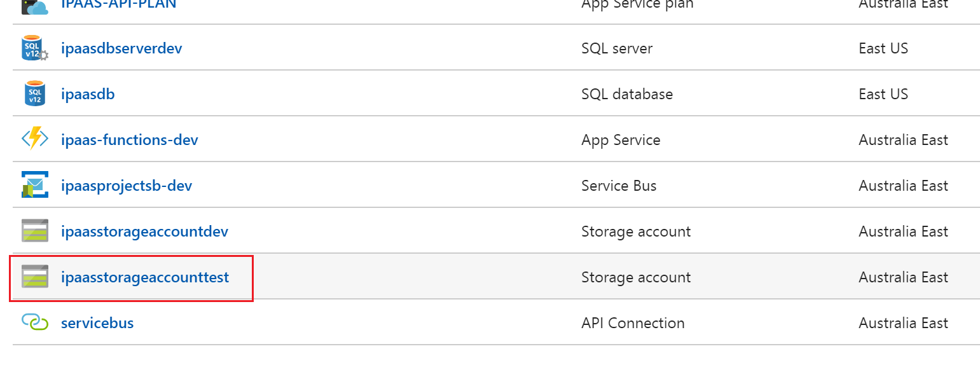Viewport: 980px width, 372px height.
Task: Open the ipaasdb database link
Action: pyautogui.click(x=88, y=94)
